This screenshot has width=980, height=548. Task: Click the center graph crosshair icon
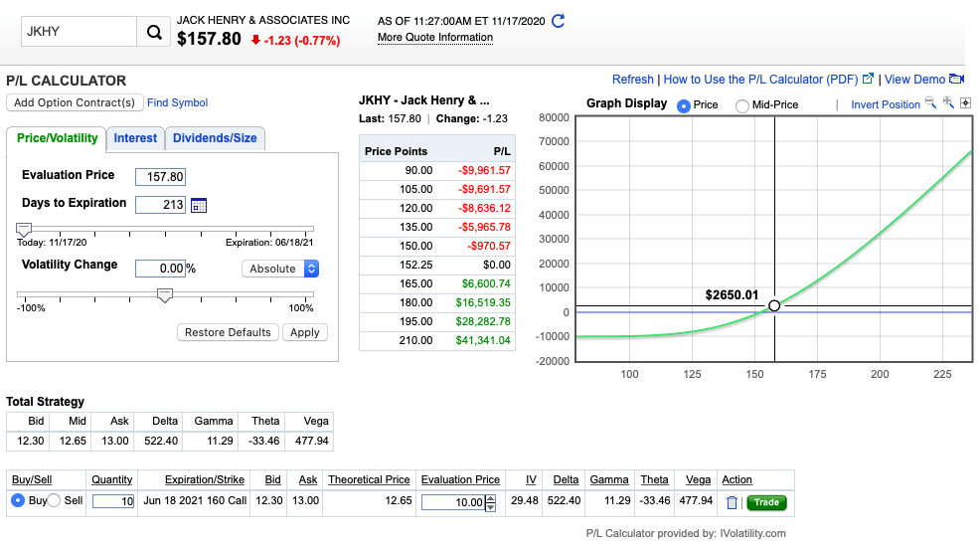(966, 103)
